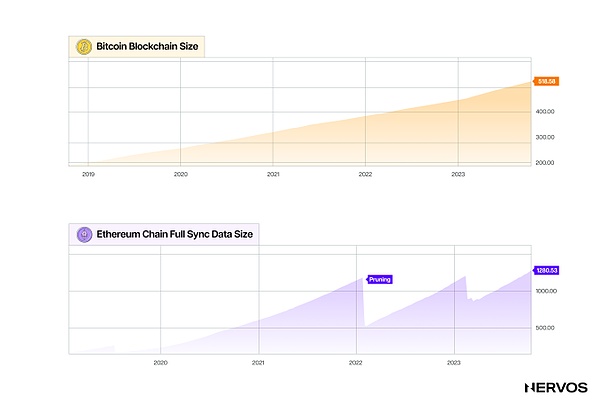Click the Bitcoin coin icon
This screenshot has height=405, width=600.
(84, 47)
